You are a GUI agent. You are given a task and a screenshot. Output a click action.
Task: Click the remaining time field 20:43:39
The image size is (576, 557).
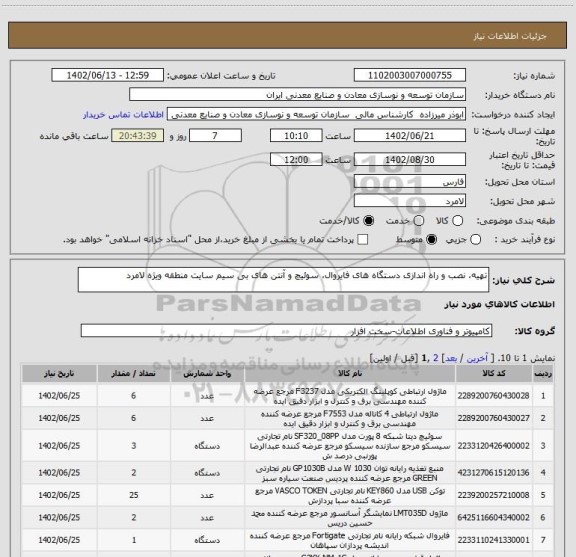(x=137, y=136)
